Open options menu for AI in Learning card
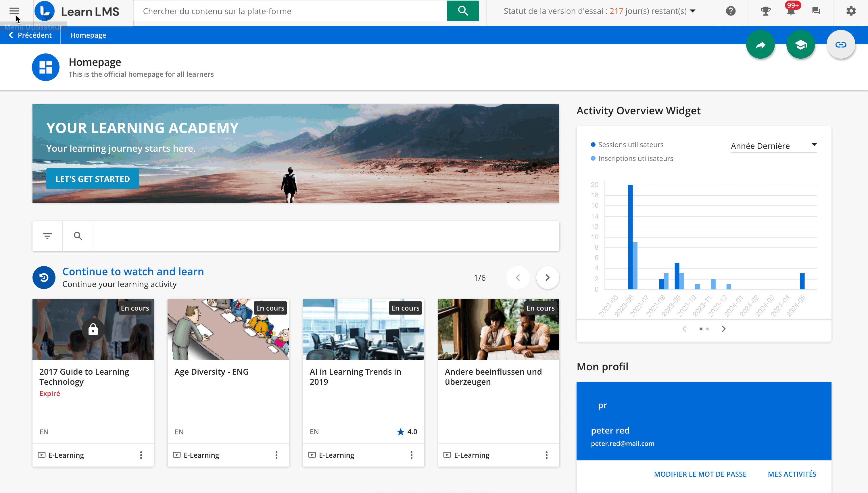The image size is (868, 493). click(412, 455)
